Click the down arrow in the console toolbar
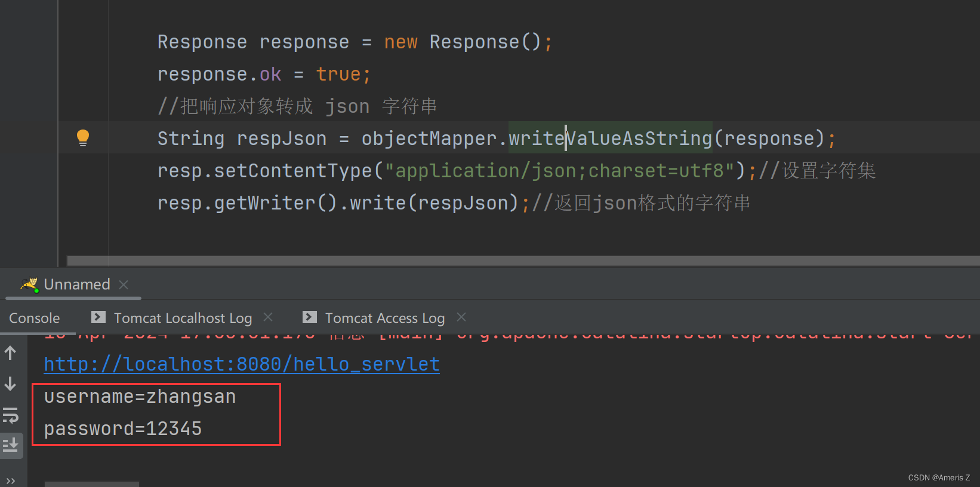 pos(11,384)
